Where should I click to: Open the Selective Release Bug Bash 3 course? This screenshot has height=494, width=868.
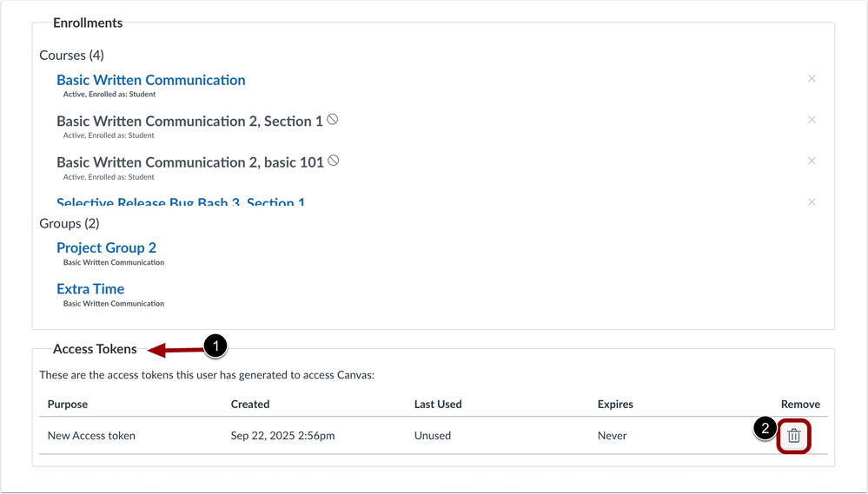181,203
